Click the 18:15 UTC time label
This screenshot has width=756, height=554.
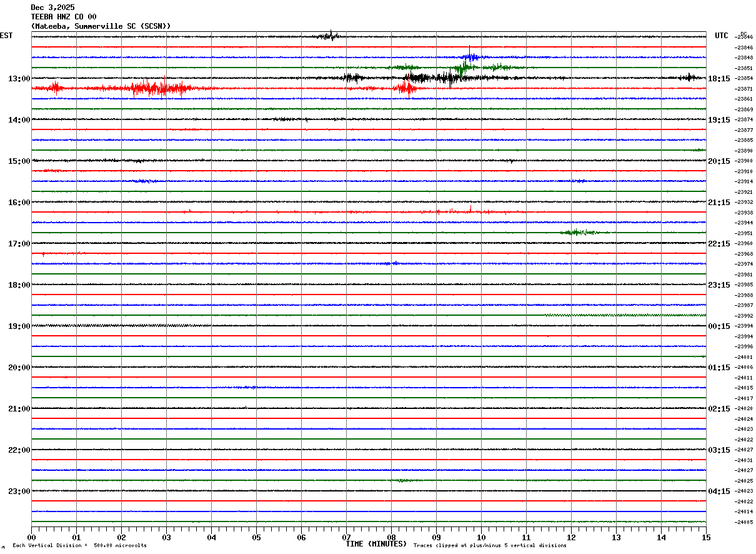[x=719, y=79]
